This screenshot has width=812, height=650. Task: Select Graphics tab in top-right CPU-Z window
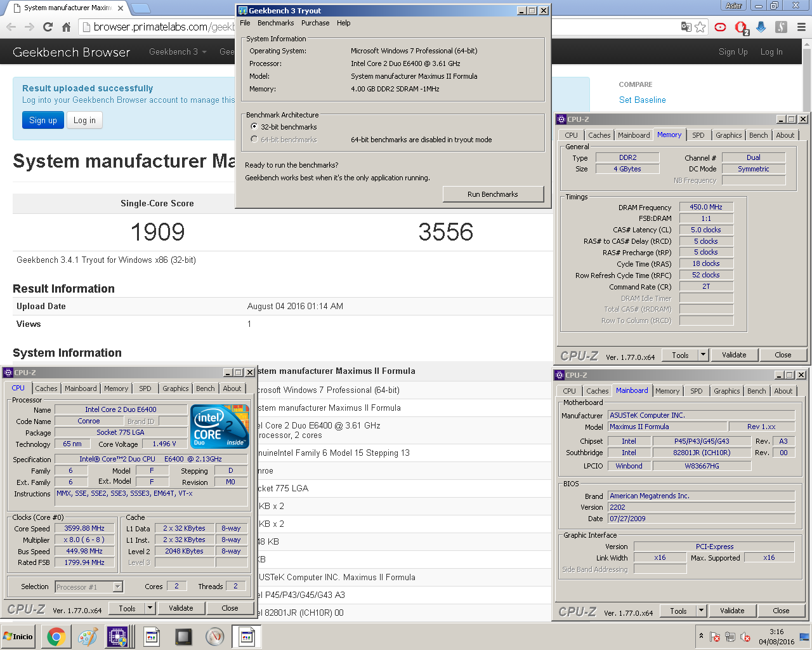(729, 135)
